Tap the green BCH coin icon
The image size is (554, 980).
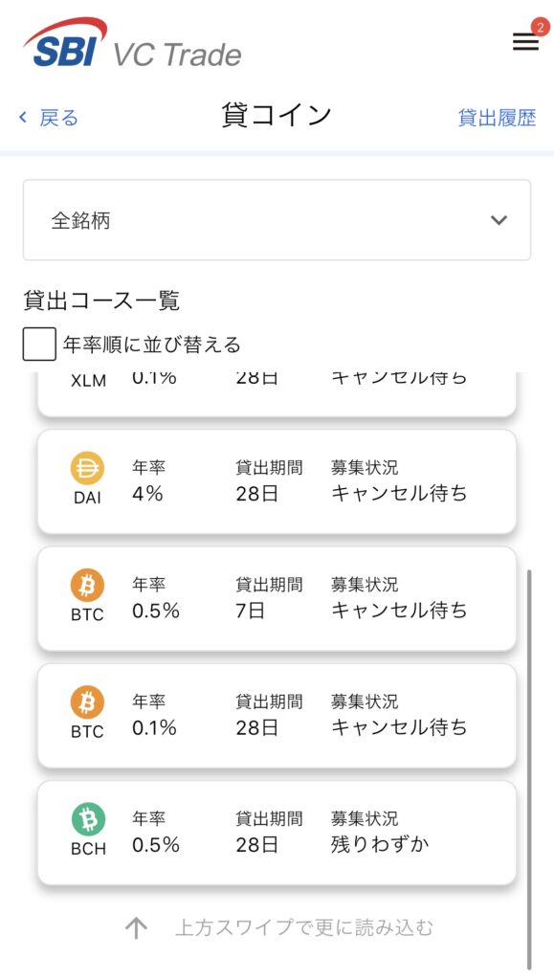point(88,819)
